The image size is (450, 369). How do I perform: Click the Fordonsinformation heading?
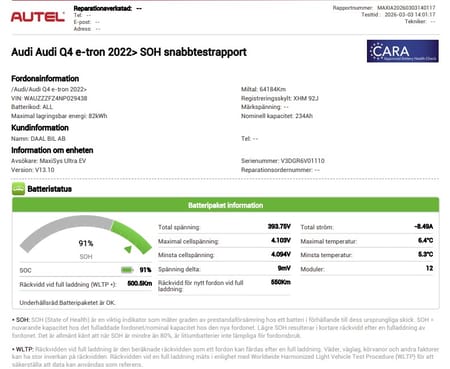click(45, 79)
